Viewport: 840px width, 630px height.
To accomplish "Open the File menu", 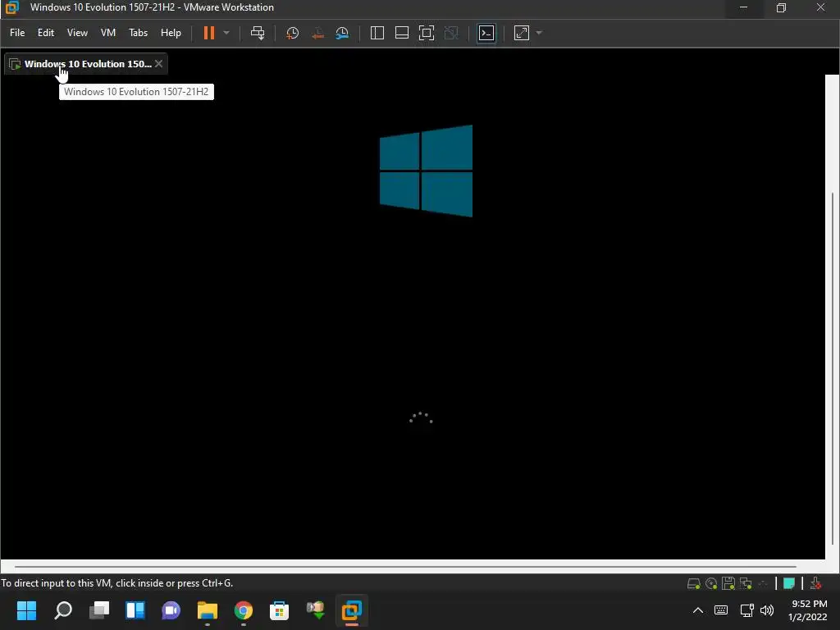I will coord(17,33).
